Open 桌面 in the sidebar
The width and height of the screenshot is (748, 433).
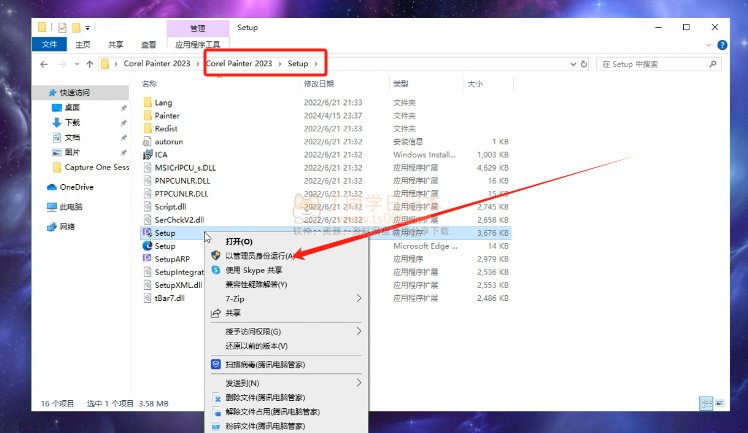(72, 108)
